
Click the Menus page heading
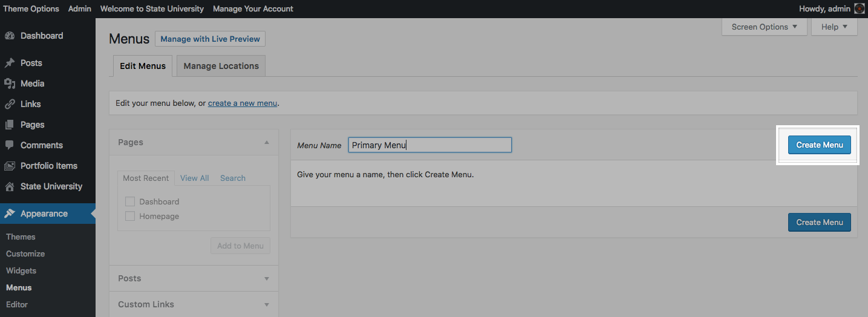pyautogui.click(x=129, y=39)
